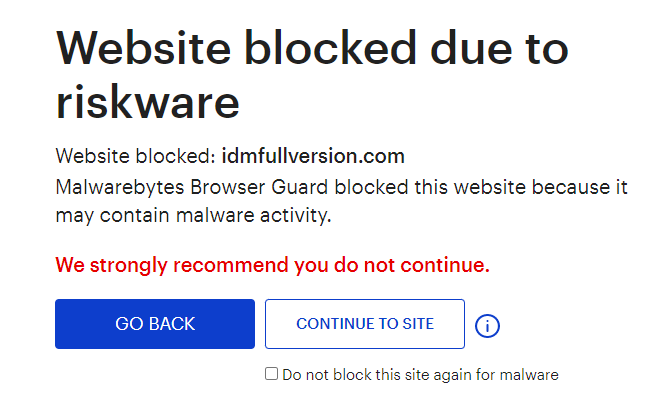Click the red 'We strongly recommend' warning
The image size is (655, 404).
click(x=272, y=265)
